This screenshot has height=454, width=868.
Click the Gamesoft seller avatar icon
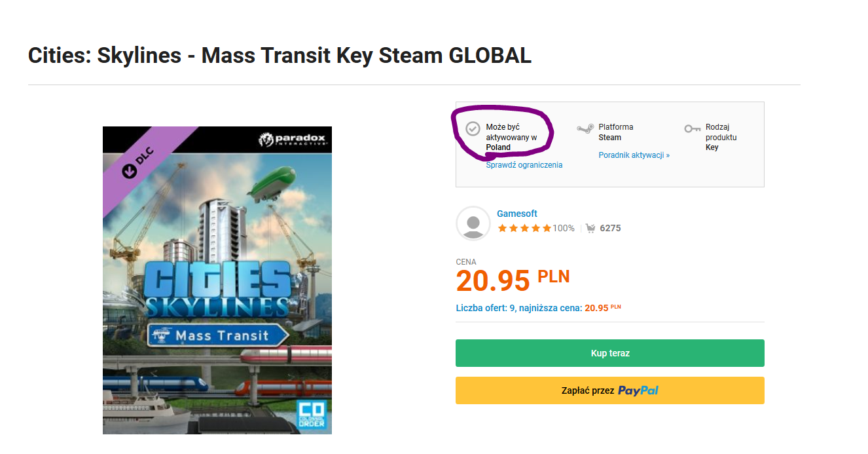coord(473,223)
